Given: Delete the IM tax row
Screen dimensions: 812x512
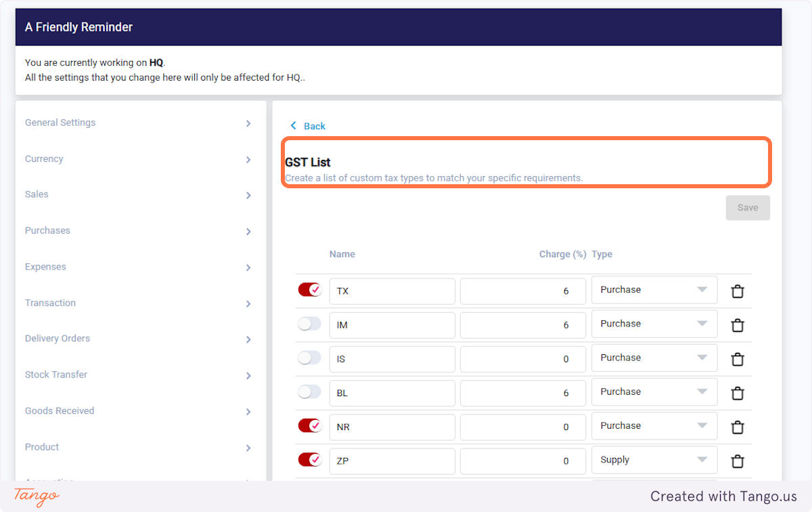Looking at the screenshot, I should (x=738, y=325).
